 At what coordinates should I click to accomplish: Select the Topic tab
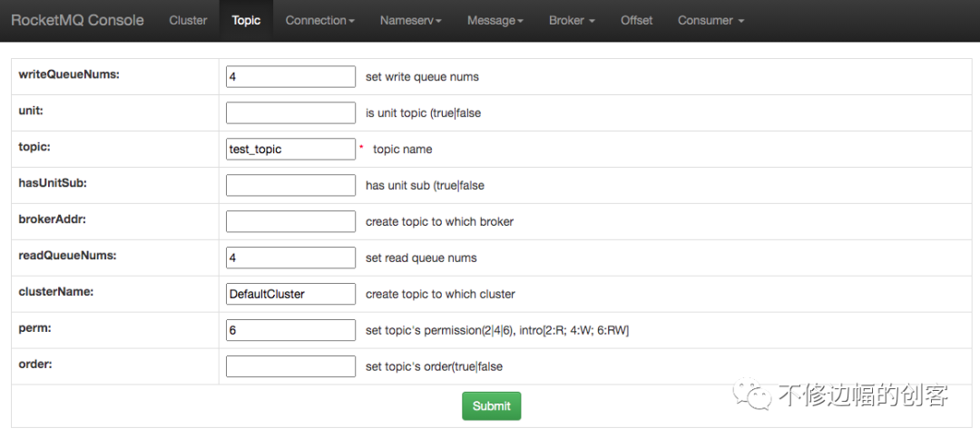pyautogui.click(x=246, y=20)
